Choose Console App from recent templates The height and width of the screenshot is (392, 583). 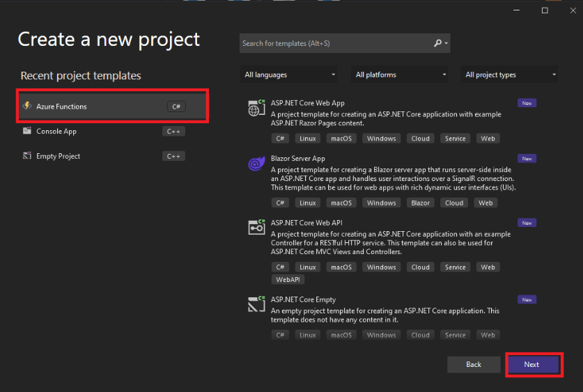(x=56, y=131)
